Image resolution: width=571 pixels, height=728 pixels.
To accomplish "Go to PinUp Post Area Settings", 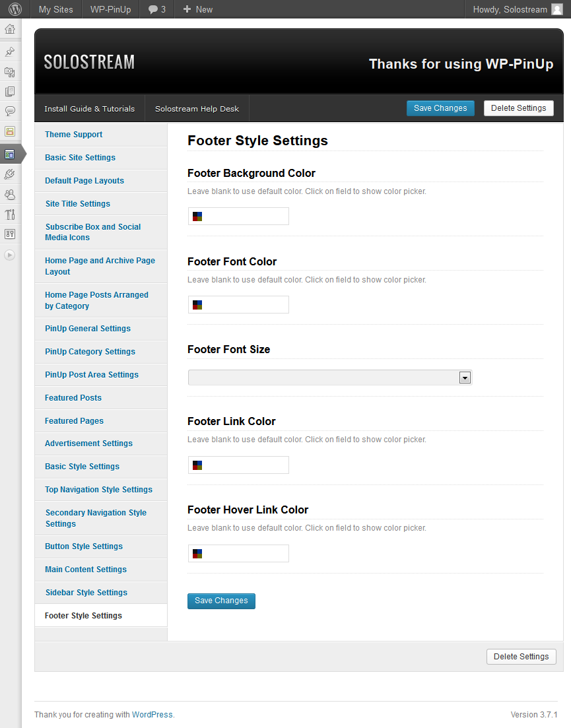I will pyautogui.click(x=101, y=375).
